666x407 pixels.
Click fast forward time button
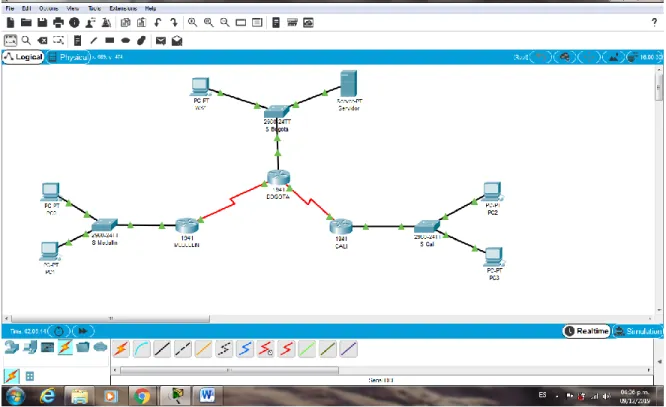click(83, 331)
